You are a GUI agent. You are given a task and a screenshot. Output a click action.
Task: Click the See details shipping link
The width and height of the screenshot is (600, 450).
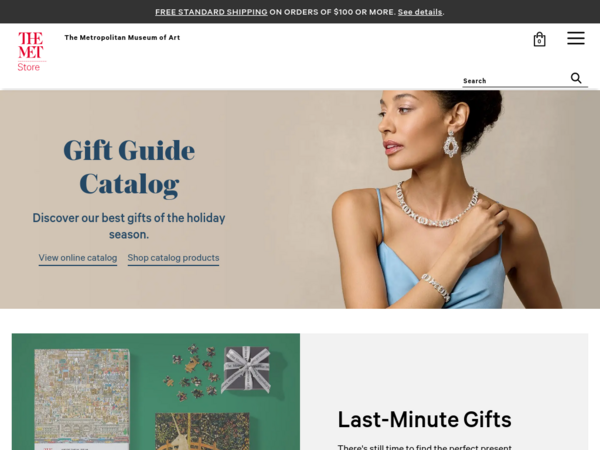pyautogui.click(x=420, y=12)
